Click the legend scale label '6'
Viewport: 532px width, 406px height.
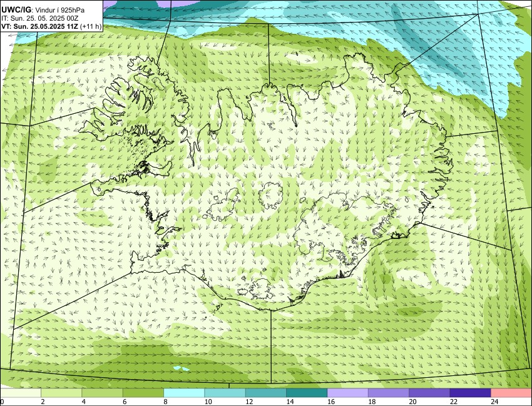click(125, 402)
